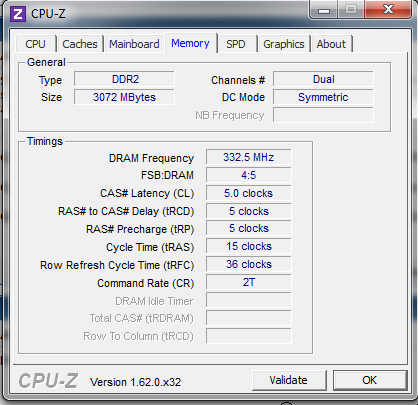
Task: Click the 2T Command Rate value
Action: click(x=249, y=282)
